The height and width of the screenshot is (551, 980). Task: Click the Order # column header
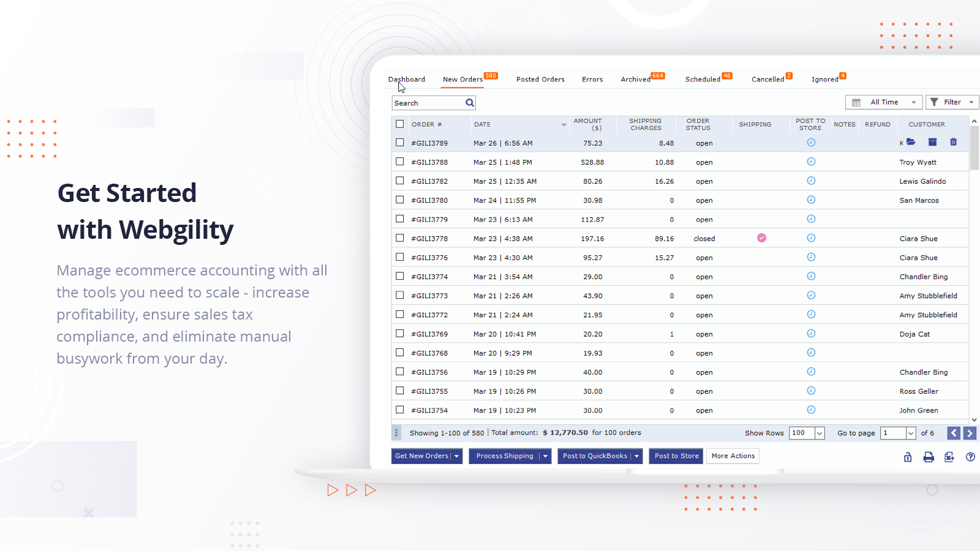tap(427, 124)
